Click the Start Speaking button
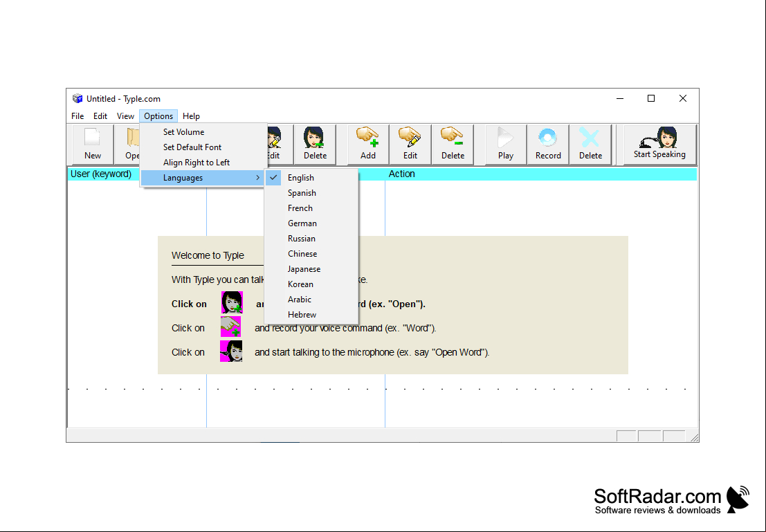Image resolution: width=766 pixels, height=532 pixels. [x=659, y=144]
